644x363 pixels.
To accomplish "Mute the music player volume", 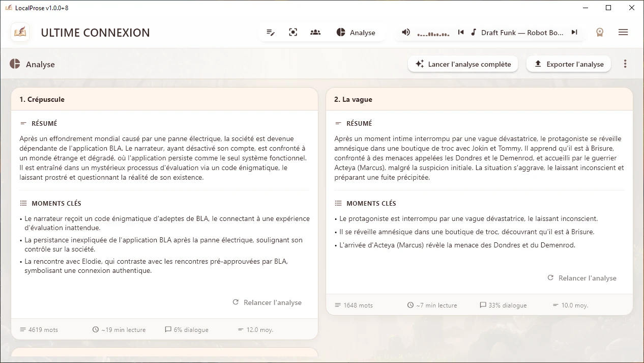I will (x=405, y=32).
